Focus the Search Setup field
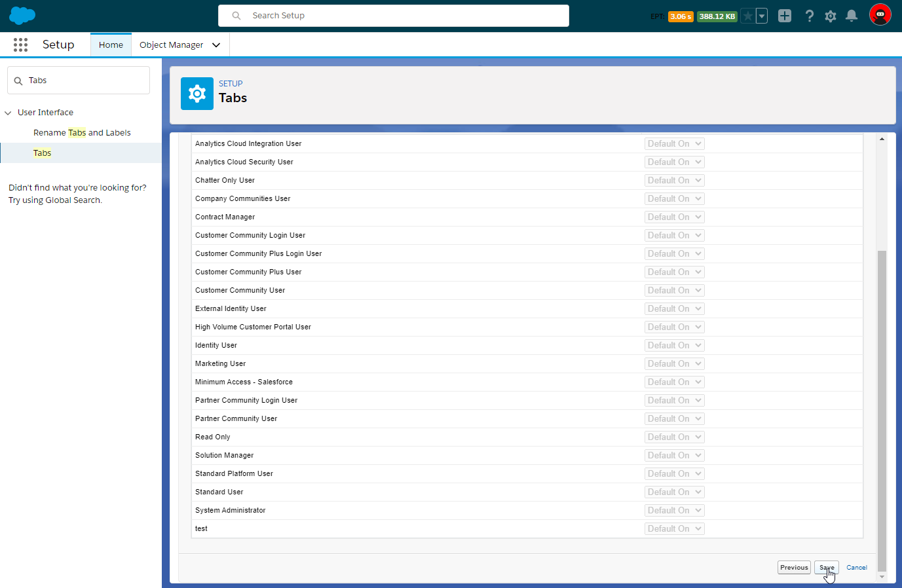Image resolution: width=902 pixels, height=588 pixels. (x=393, y=16)
